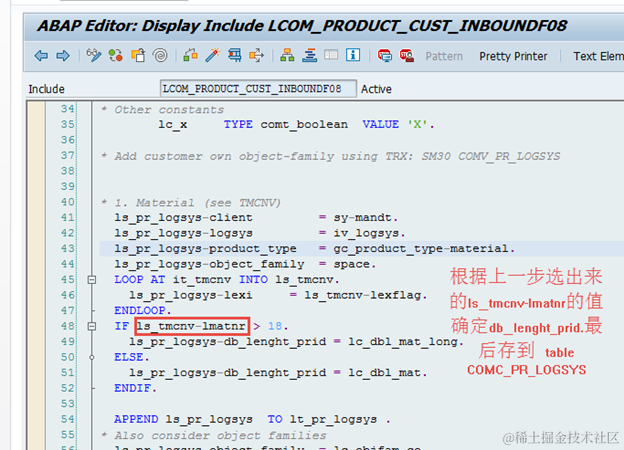Image resolution: width=624 pixels, height=450 pixels.
Task: Click the Activate magic wand icon
Action: pyautogui.click(x=213, y=55)
